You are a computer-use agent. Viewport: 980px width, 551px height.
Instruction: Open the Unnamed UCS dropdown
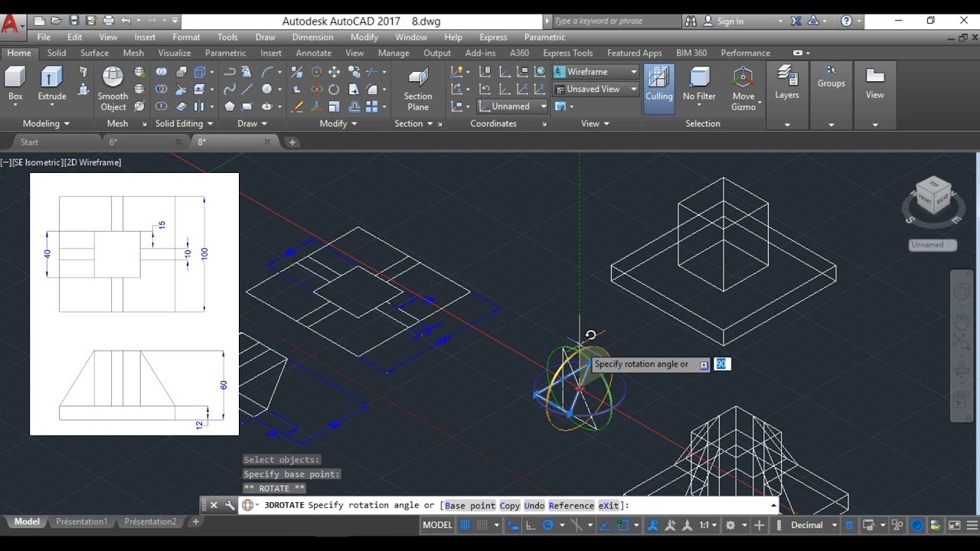[x=512, y=106]
